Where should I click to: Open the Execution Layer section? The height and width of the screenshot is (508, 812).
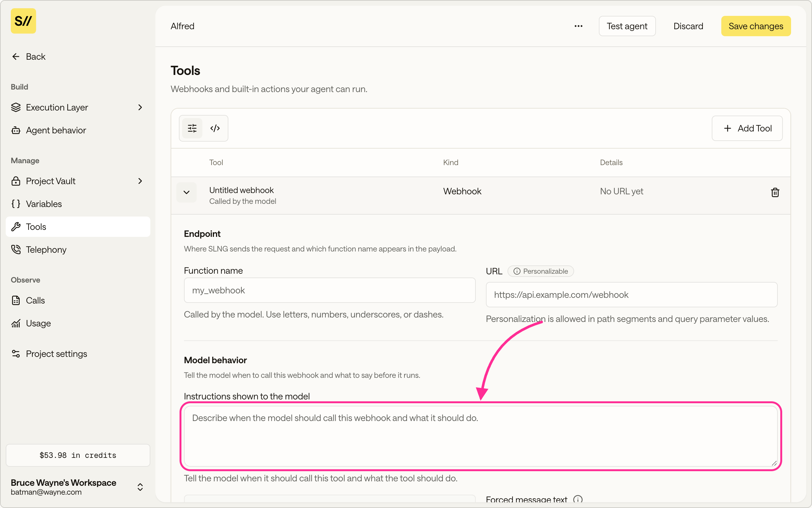[78, 107]
